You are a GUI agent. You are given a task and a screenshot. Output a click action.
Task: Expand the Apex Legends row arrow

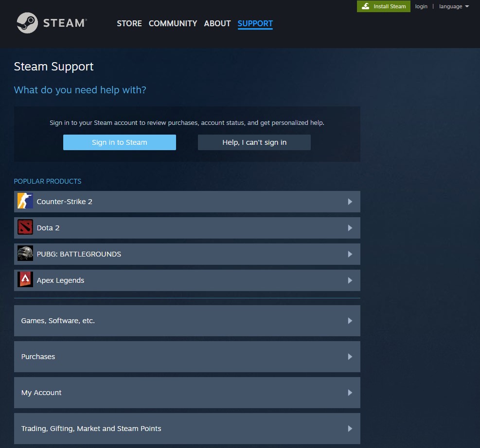pos(350,280)
